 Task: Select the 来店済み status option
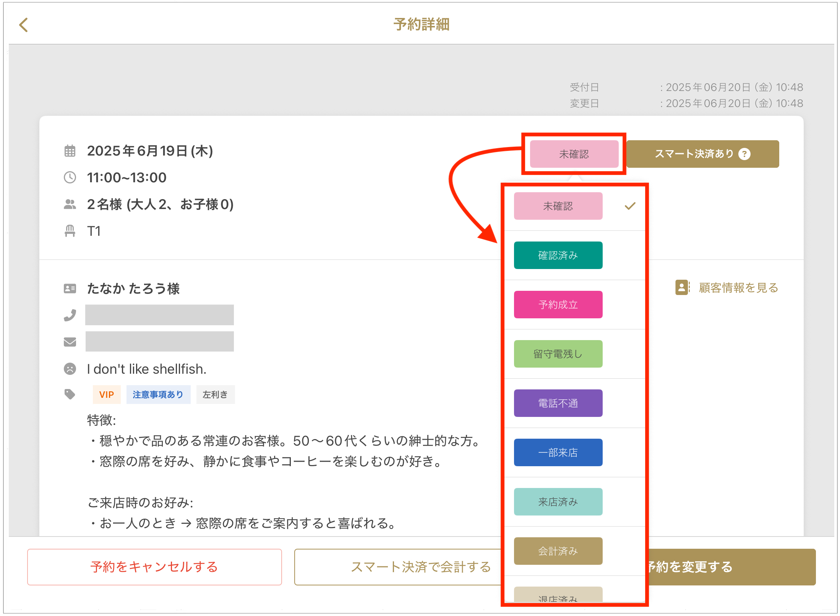[x=558, y=502]
